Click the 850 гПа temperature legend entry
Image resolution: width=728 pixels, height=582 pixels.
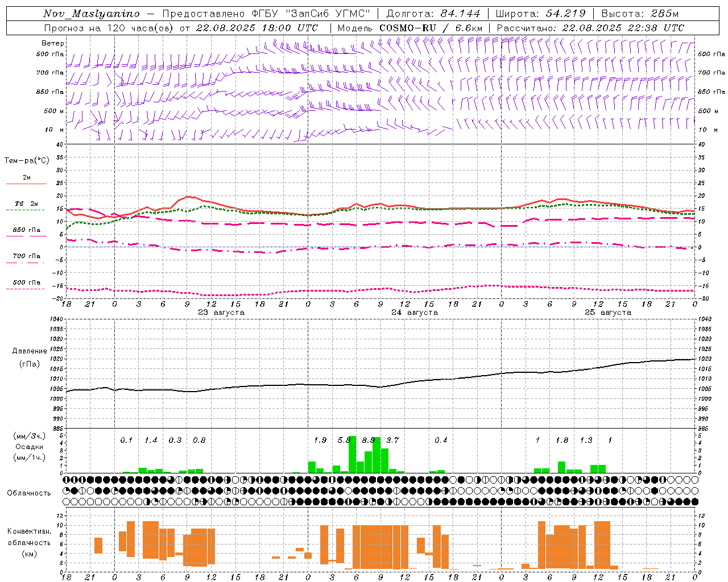pos(27,230)
